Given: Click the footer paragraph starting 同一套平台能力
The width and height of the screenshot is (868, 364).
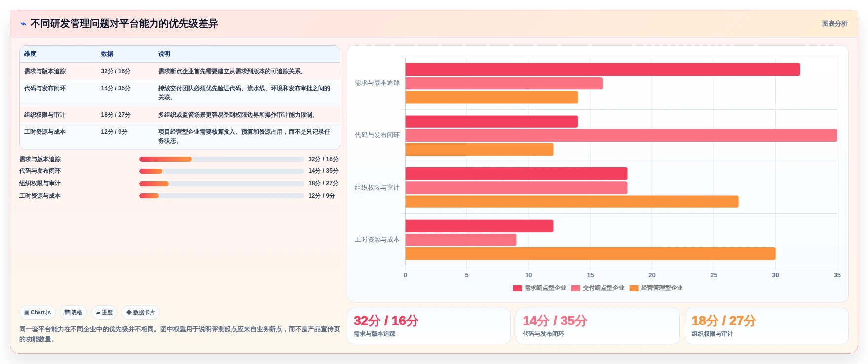Looking at the screenshot, I should pyautogui.click(x=179, y=334).
